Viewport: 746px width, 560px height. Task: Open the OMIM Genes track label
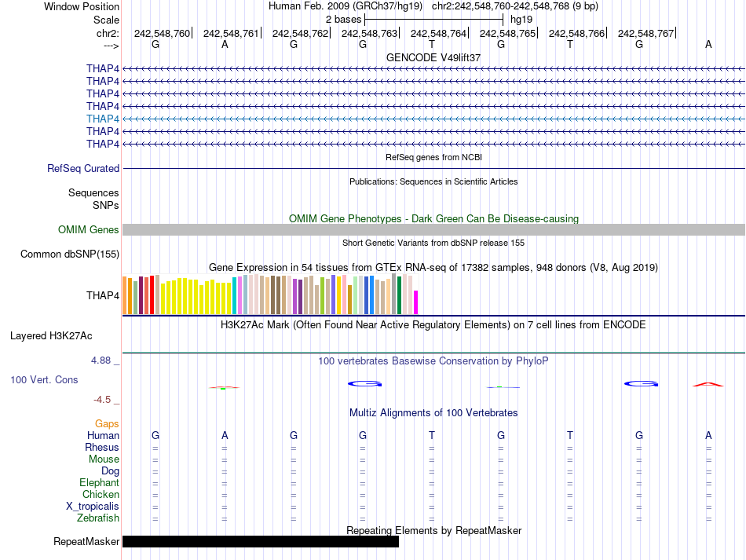(x=89, y=230)
